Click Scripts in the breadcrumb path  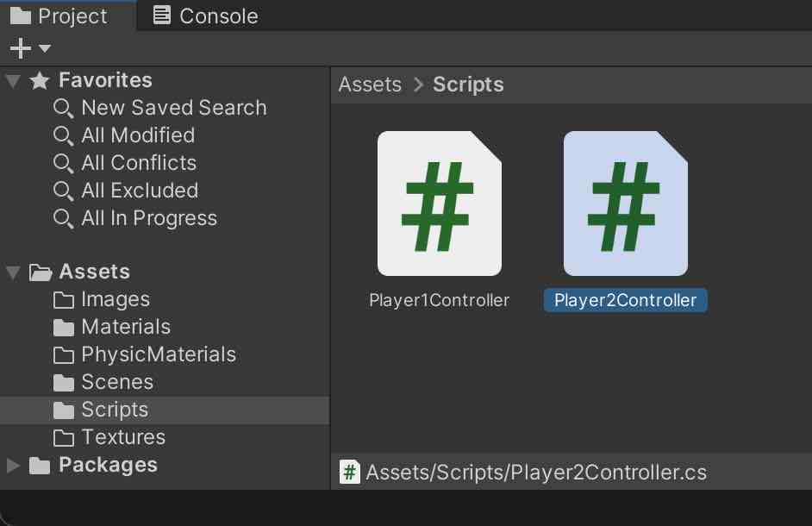tap(468, 85)
